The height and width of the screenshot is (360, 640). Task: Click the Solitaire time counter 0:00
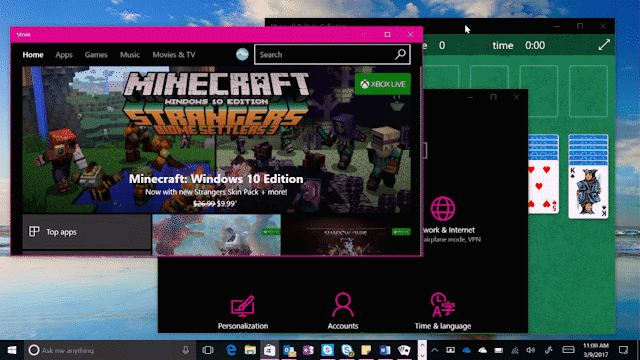(535, 45)
